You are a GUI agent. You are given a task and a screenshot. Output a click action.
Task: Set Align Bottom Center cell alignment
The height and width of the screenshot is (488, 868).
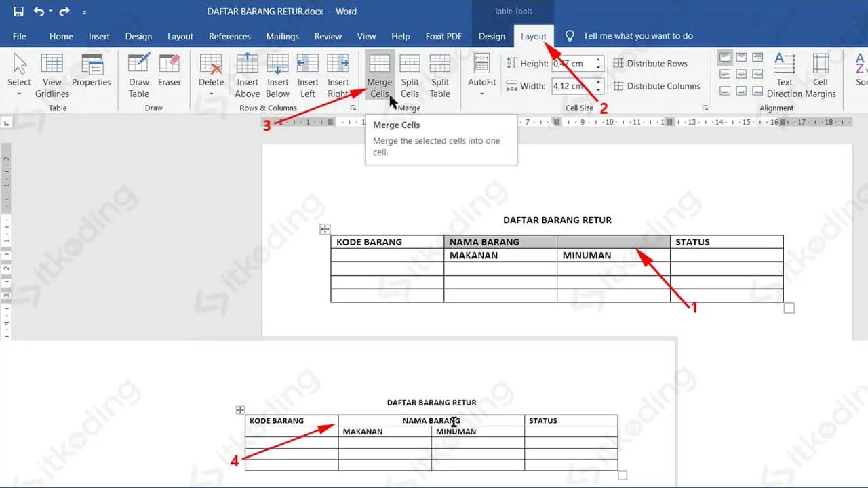click(741, 90)
